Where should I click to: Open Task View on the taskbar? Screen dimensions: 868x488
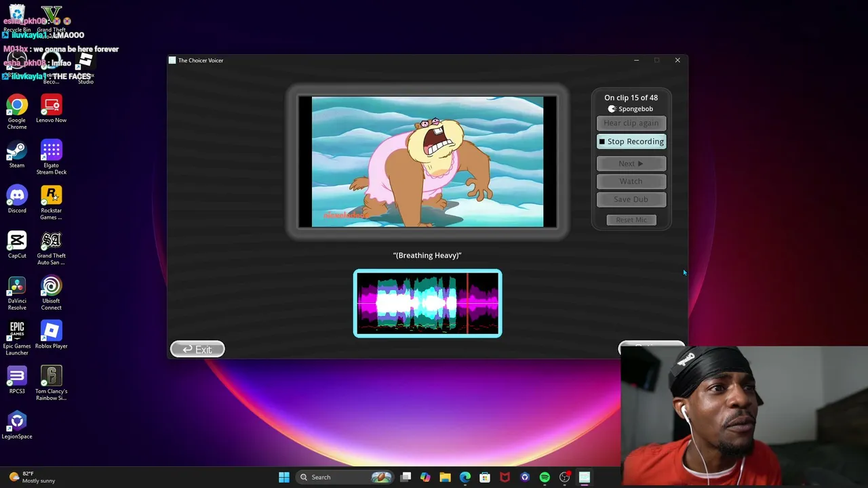pyautogui.click(x=406, y=477)
